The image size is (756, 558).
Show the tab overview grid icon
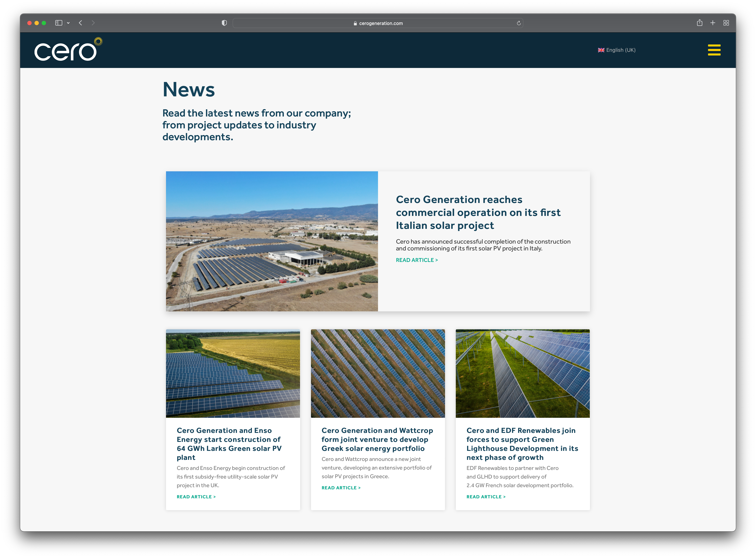tap(726, 23)
